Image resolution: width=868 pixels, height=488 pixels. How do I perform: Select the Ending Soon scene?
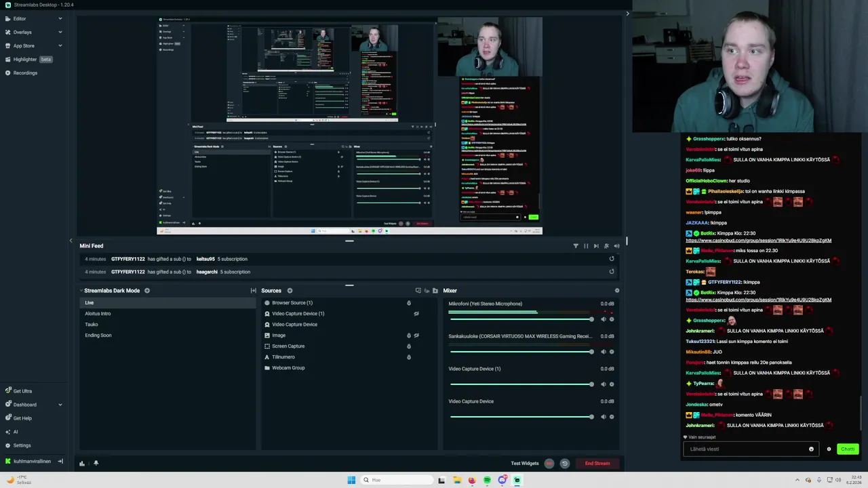click(98, 335)
